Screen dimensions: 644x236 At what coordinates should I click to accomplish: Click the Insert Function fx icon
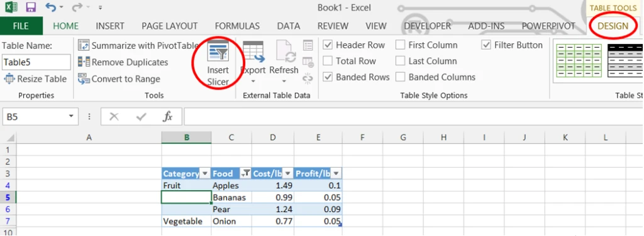[x=167, y=117]
